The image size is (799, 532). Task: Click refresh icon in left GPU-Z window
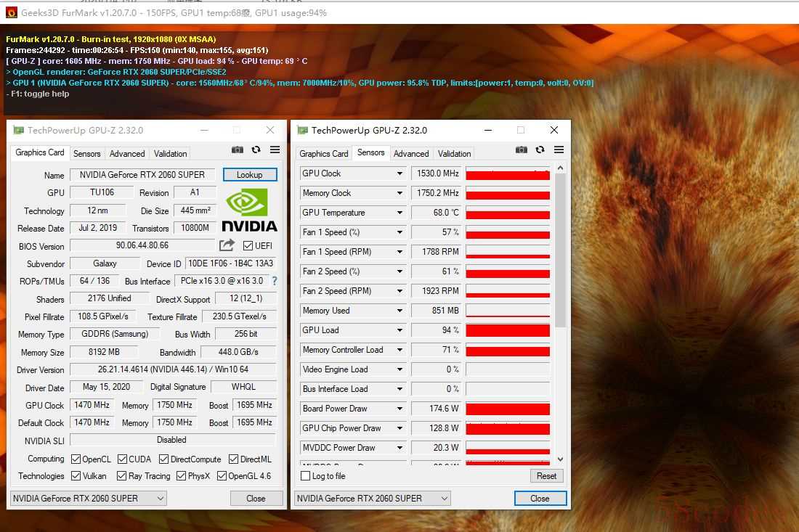(x=256, y=150)
